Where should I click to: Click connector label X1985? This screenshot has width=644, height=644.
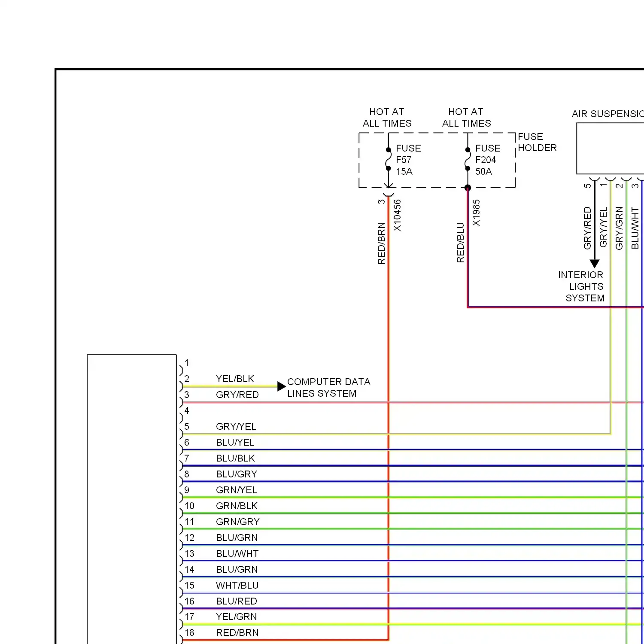tap(476, 213)
